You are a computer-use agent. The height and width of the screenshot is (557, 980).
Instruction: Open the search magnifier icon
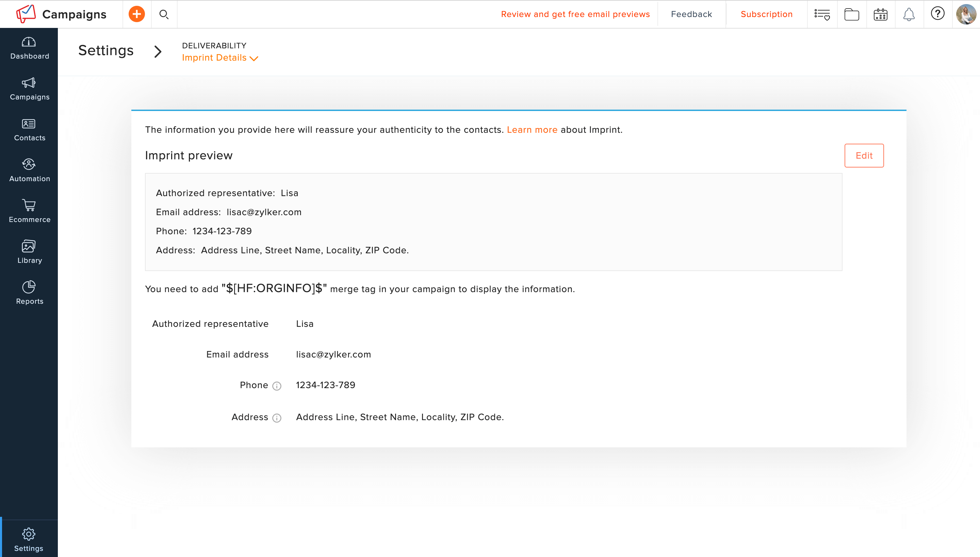tap(164, 15)
